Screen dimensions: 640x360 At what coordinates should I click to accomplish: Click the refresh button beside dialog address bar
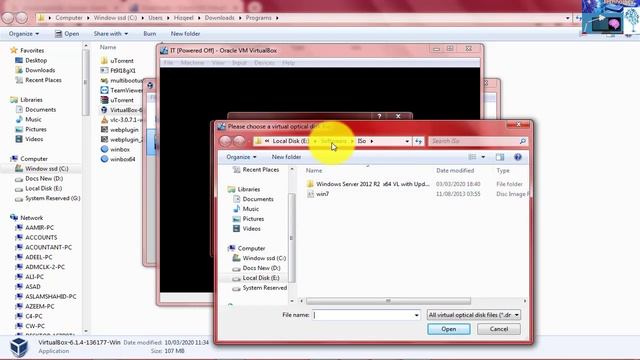coord(418,141)
